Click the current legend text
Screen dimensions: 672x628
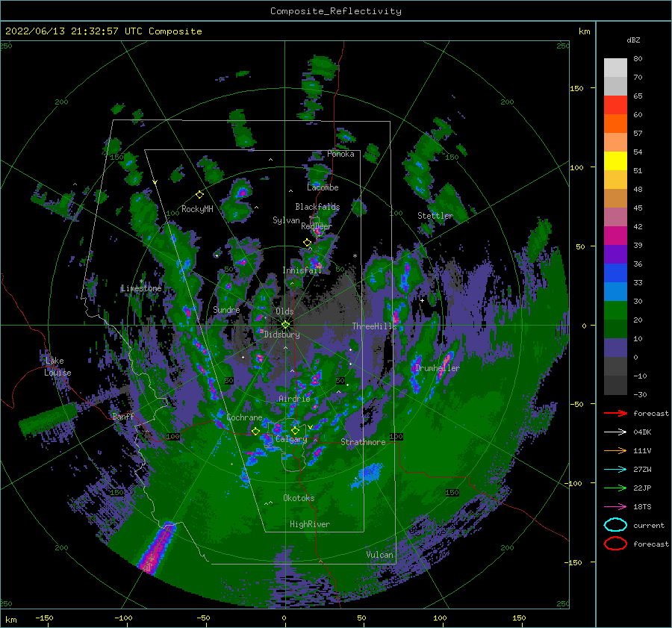649,526
